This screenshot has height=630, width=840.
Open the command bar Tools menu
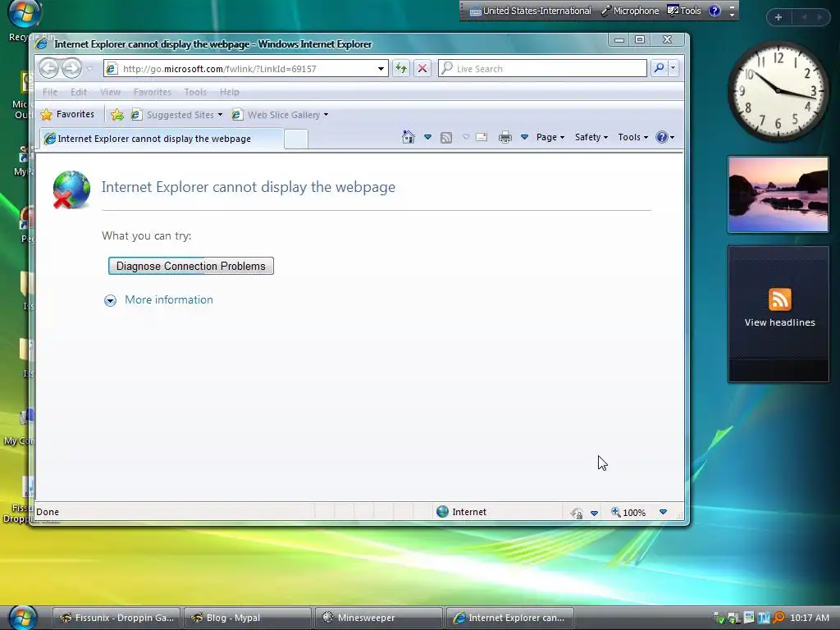632,137
